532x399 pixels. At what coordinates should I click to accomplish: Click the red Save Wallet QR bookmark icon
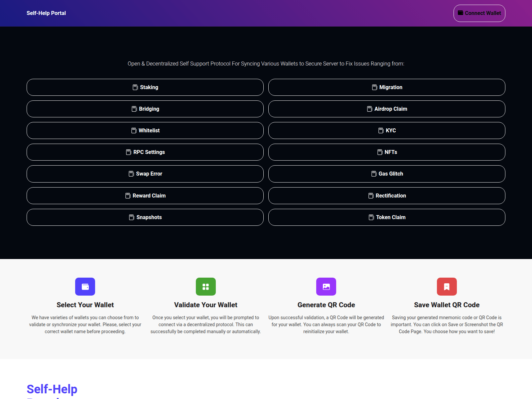447,287
